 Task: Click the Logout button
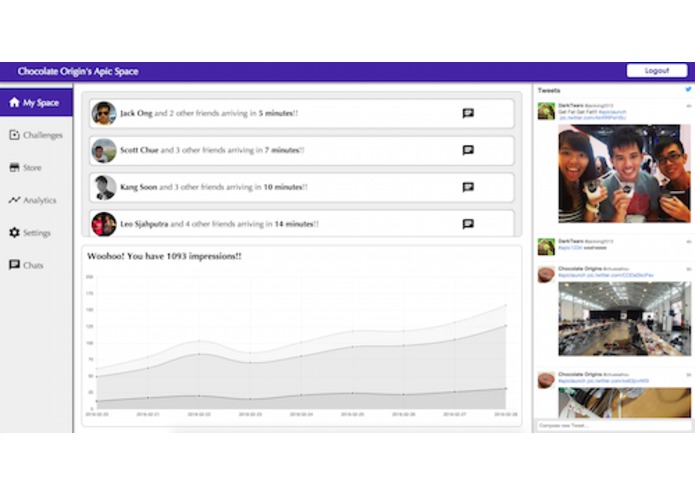click(657, 70)
